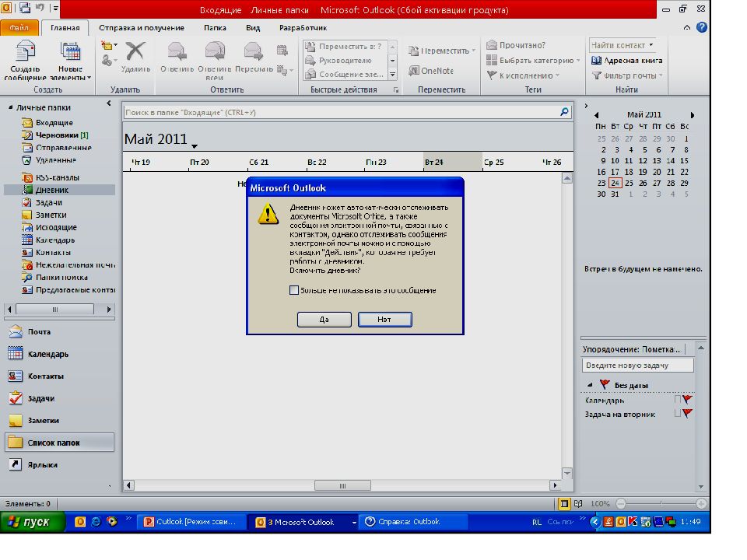Open the Папка ribbon tab
Screen dimensions: 747x560
215,28
